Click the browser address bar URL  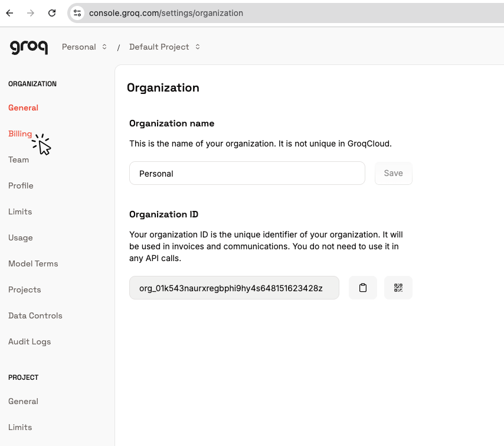[x=166, y=13]
